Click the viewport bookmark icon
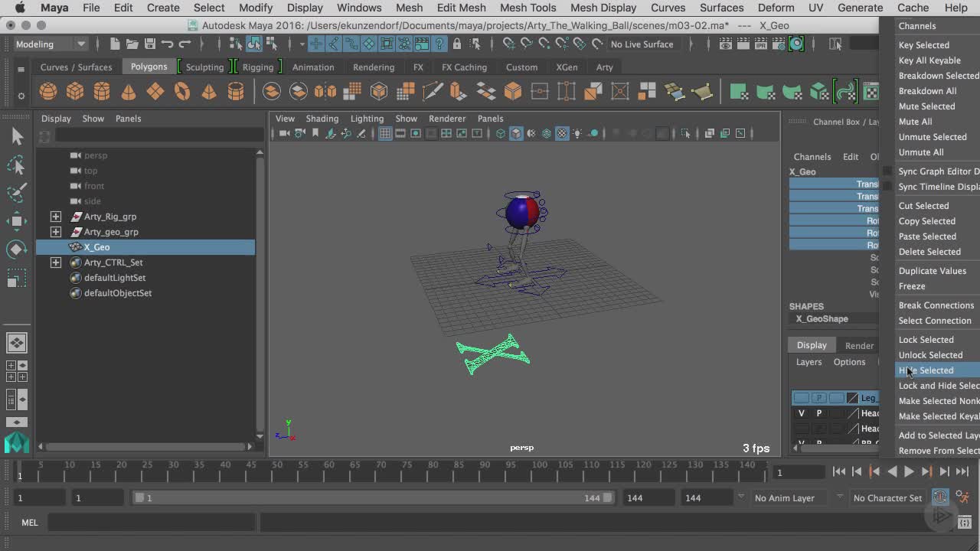 coord(315,133)
